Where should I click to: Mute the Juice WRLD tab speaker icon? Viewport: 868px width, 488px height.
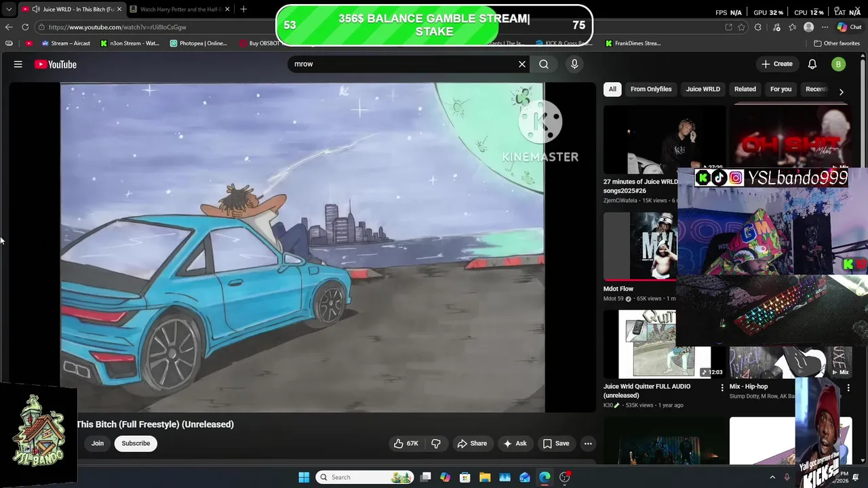35,9
